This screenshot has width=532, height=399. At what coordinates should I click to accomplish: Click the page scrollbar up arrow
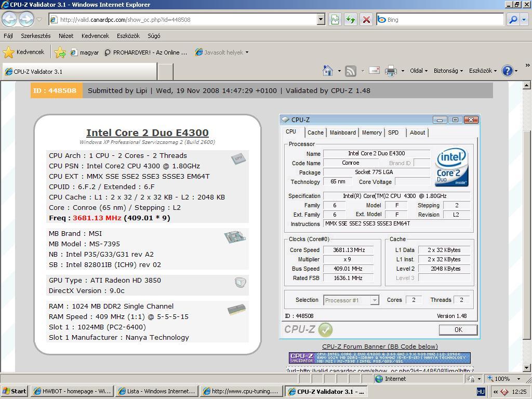(527, 85)
